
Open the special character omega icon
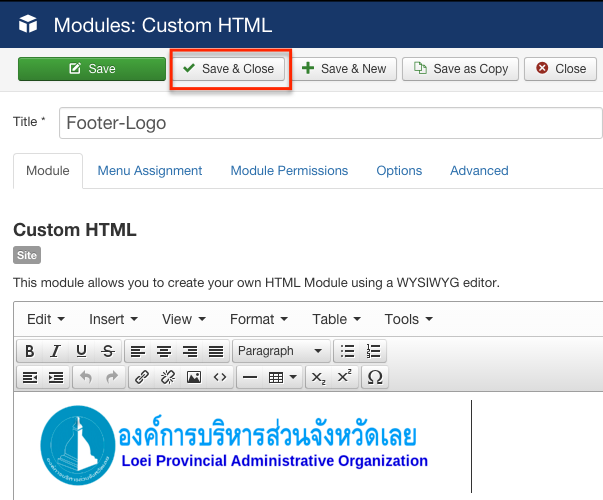click(x=375, y=378)
